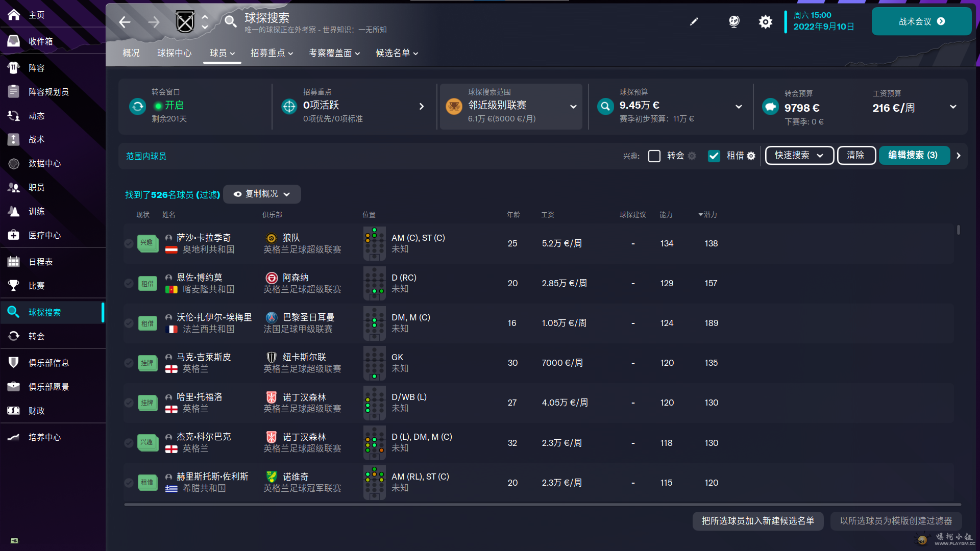Open the settings gear icon in the header
The width and height of the screenshot is (980, 551).
(x=765, y=22)
